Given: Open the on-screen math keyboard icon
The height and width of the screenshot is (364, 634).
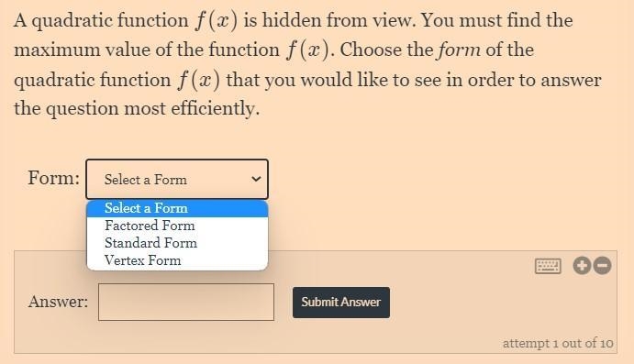Looking at the screenshot, I should pyautogui.click(x=548, y=266).
